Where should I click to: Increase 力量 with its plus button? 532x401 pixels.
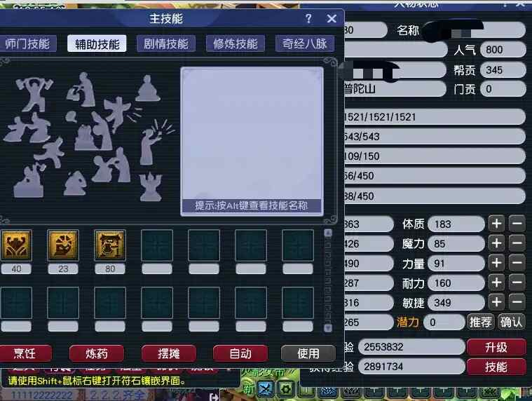click(x=496, y=263)
